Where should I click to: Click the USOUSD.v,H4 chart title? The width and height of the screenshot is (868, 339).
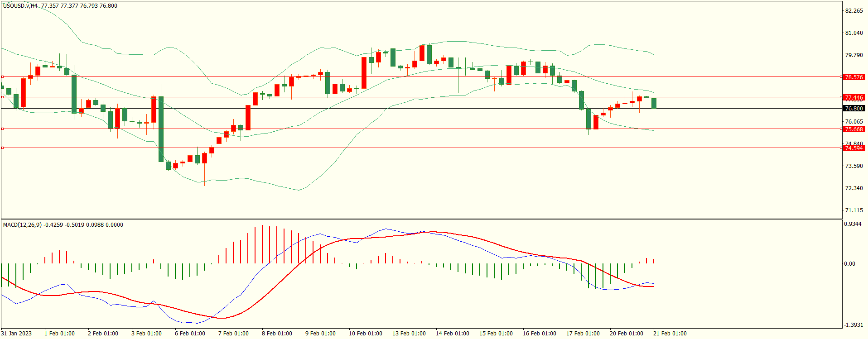coord(20,6)
